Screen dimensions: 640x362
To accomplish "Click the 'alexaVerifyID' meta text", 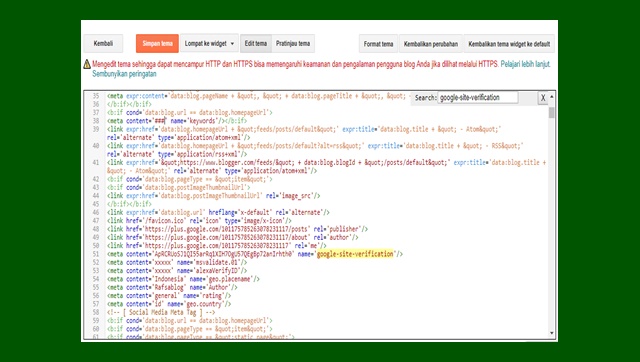I will [218, 271].
